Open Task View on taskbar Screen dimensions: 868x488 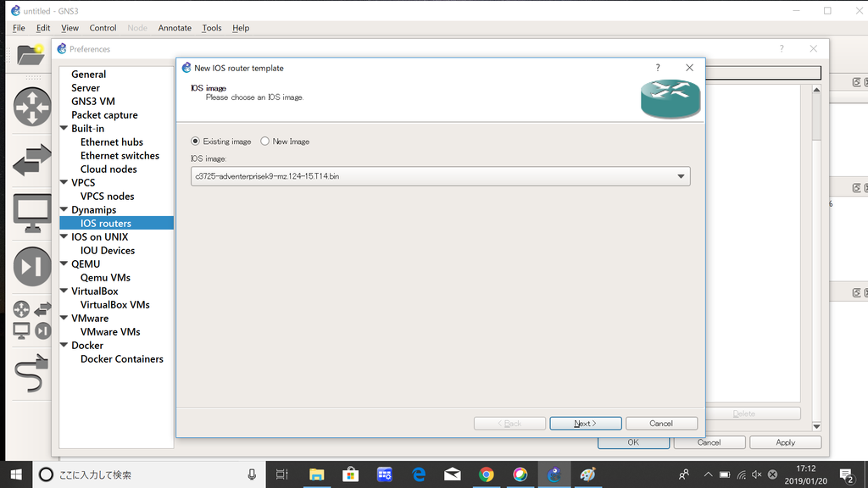(x=281, y=474)
